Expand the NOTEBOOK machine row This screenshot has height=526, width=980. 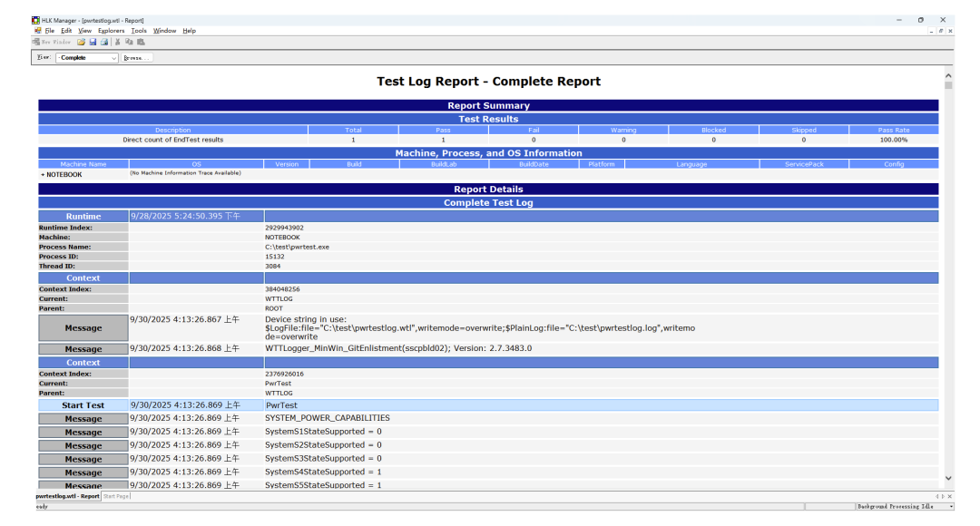pos(43,175)
